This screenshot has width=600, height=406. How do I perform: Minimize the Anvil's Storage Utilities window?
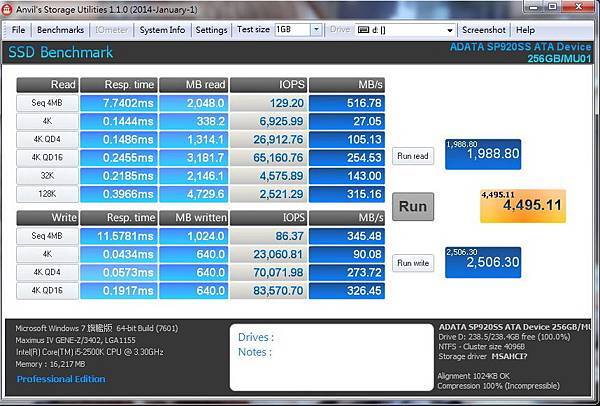534,7
